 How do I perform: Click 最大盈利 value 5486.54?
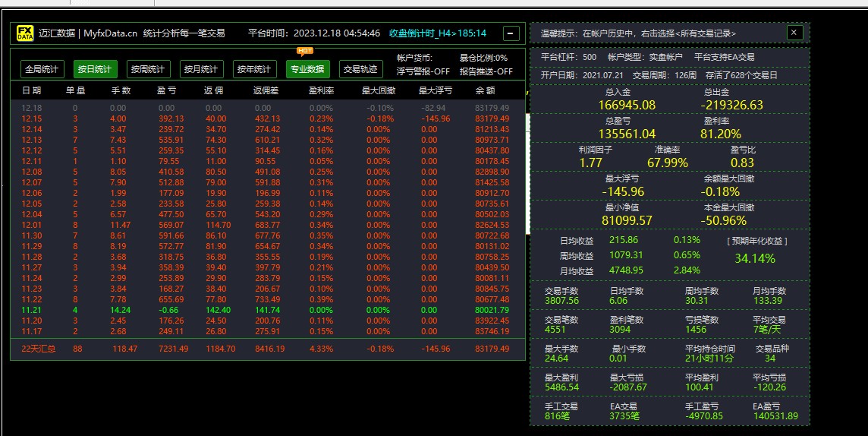tap(562, 387)
